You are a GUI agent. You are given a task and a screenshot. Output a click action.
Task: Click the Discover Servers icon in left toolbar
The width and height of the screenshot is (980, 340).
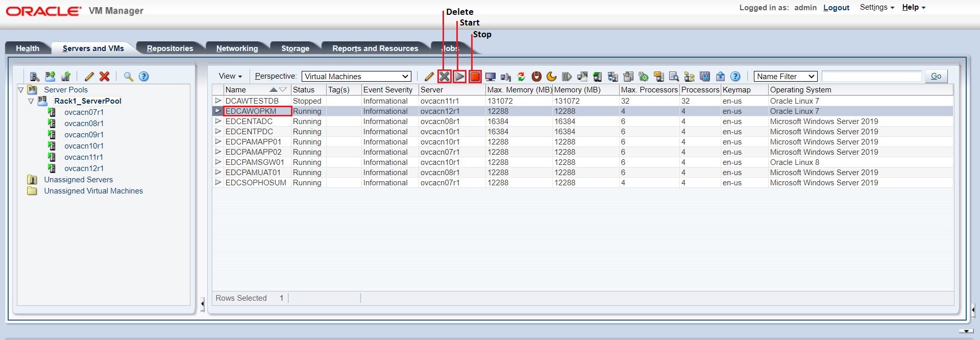(35, 77)
